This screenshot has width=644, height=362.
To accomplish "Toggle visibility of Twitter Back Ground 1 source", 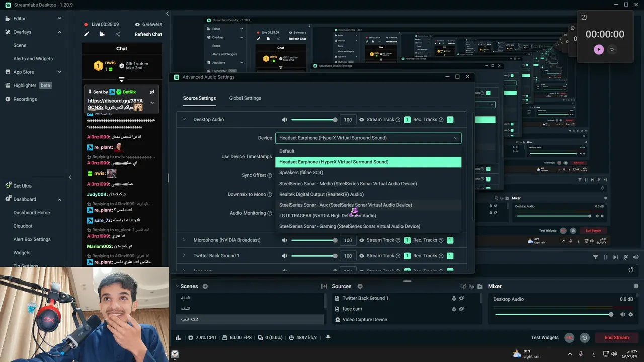I will click(x=461, y=298).
